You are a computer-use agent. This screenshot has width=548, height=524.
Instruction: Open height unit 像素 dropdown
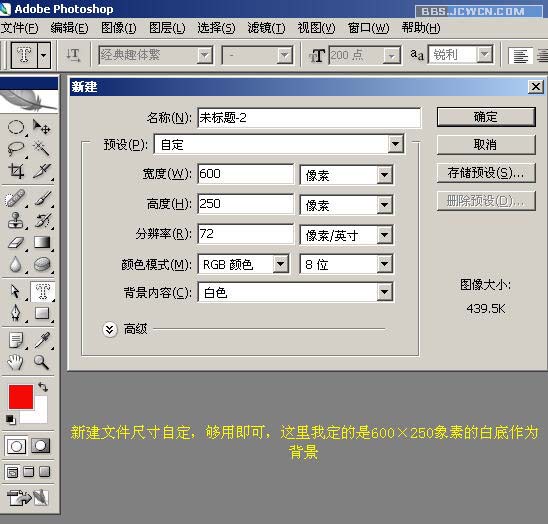tap(384, 204)
